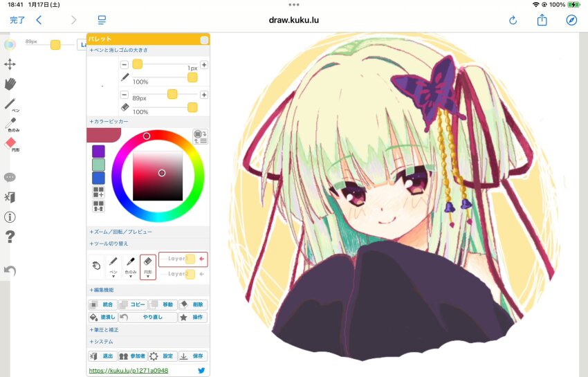The image size is (588, 377).
Task: Tap 完了 Done in top left
Action: pyautogui.click(x=17, y=20)
